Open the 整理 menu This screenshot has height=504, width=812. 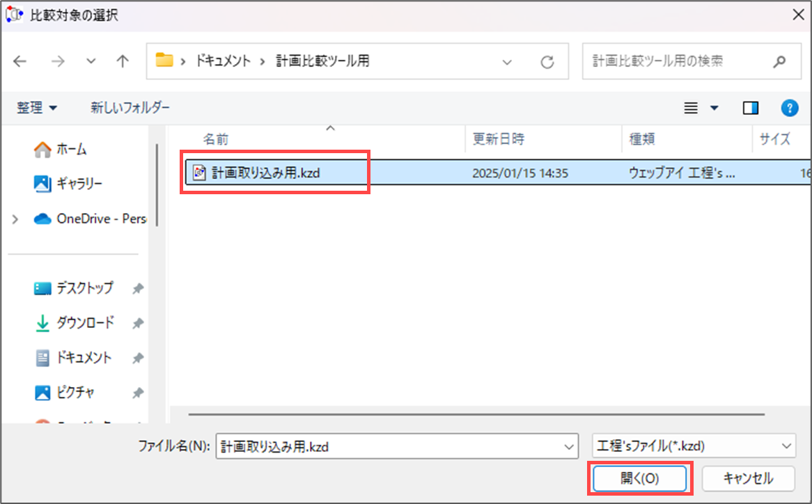36,108
